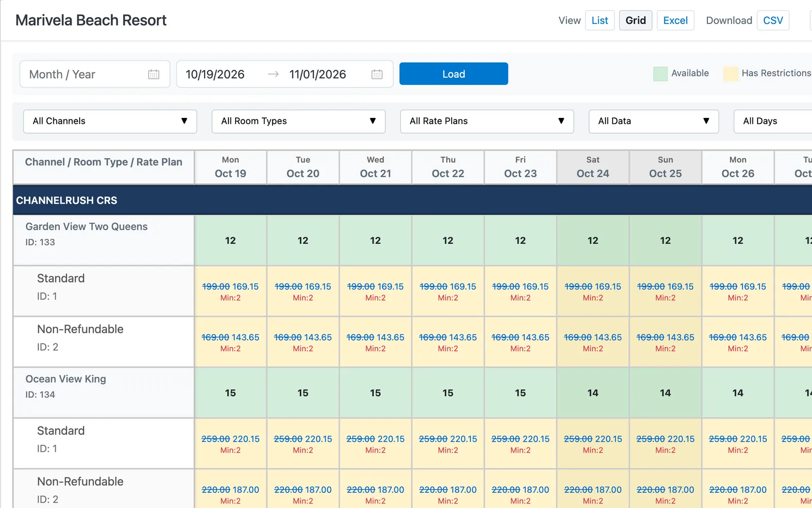This screenshot has width=812, height=508.
Task: Click the Load button
Action: click(x=454, y=74)
